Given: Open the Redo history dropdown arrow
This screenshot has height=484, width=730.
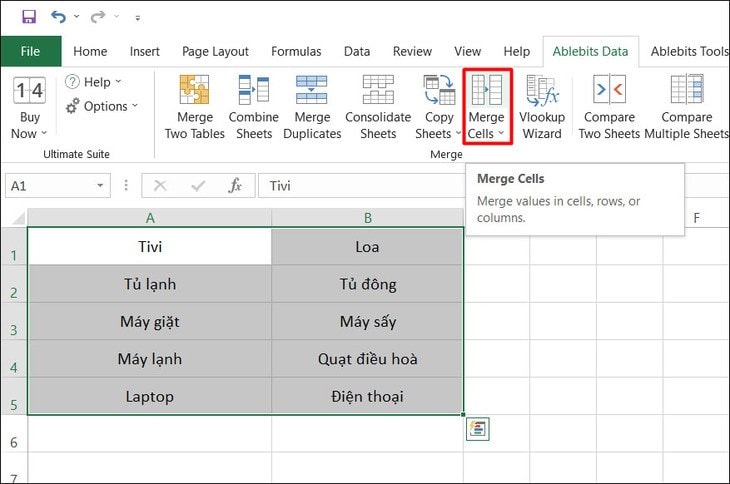Looking at the screenshot, I should pos(116,17).
